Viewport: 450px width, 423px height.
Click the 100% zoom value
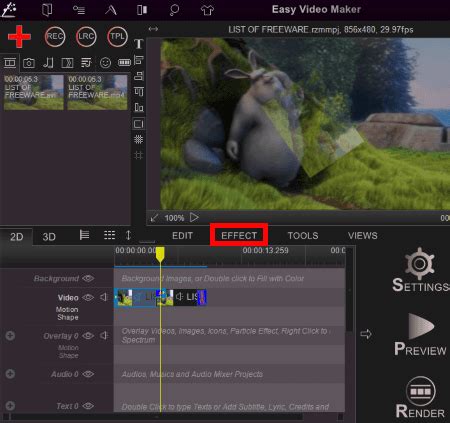click(x=174, y=218)
